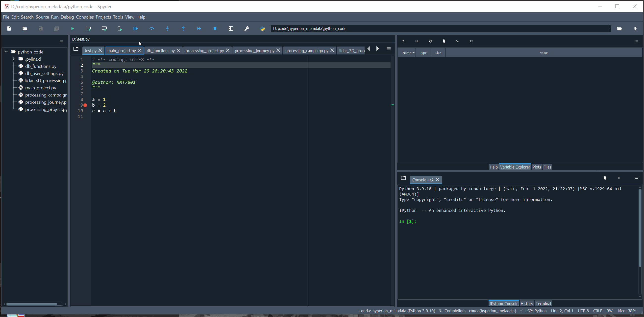
Task: Expand the .pylint.d folder
Action: click(x=13, y=59)
